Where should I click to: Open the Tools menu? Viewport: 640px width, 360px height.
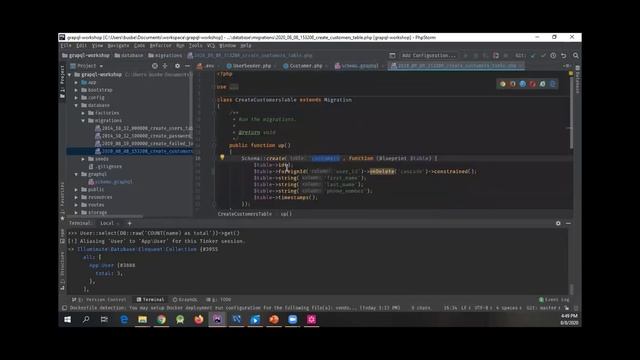[x=196, y=46]
